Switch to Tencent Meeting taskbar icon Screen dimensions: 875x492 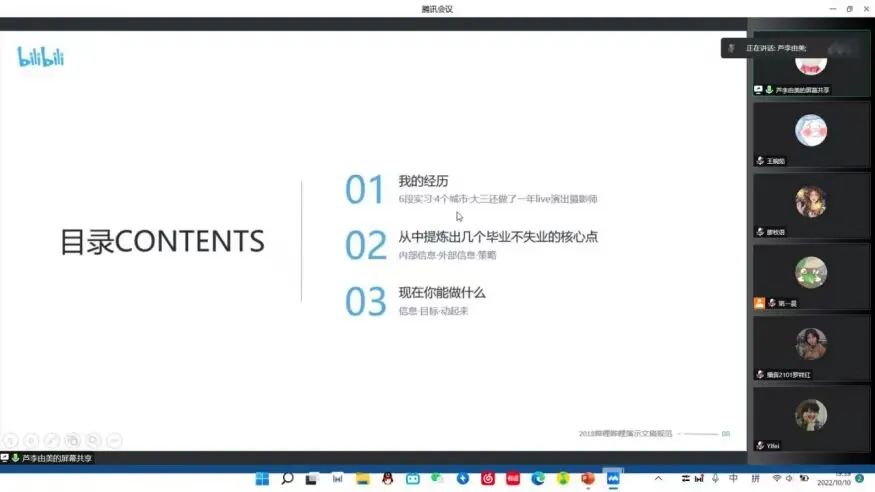[613, 479]
